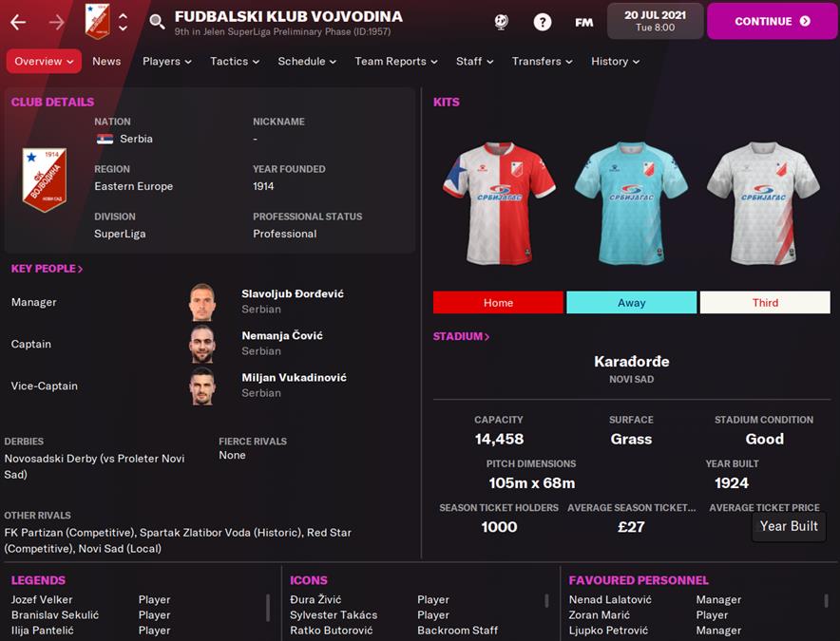Click the back navigation arrow
Viewport: 840px width, 641px height.
18,22
